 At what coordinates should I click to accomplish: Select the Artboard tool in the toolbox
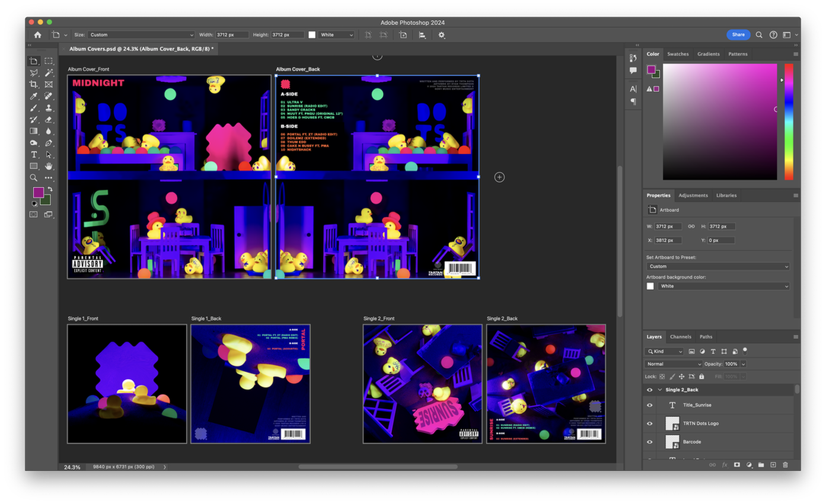click(x=34, y=61)
